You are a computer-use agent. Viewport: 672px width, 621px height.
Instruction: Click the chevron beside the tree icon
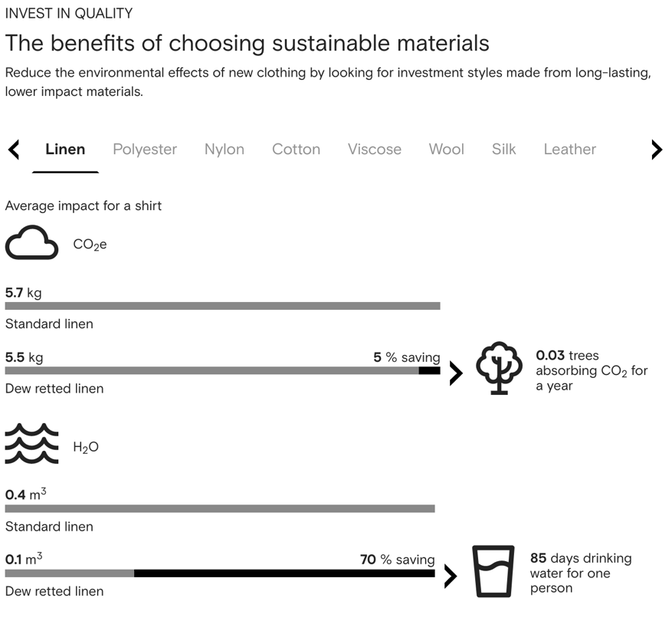click(457, 373)
